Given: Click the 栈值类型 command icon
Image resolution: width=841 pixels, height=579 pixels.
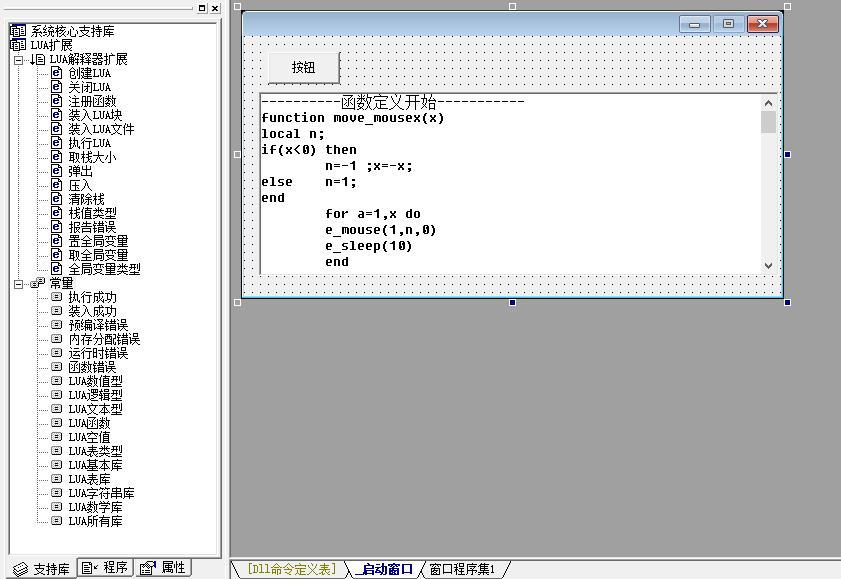Looking at the screenshot, I should 57,212.
